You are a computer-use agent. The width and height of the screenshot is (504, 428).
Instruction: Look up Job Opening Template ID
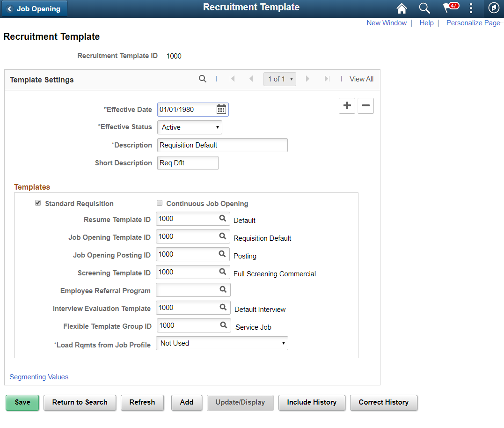222,236
